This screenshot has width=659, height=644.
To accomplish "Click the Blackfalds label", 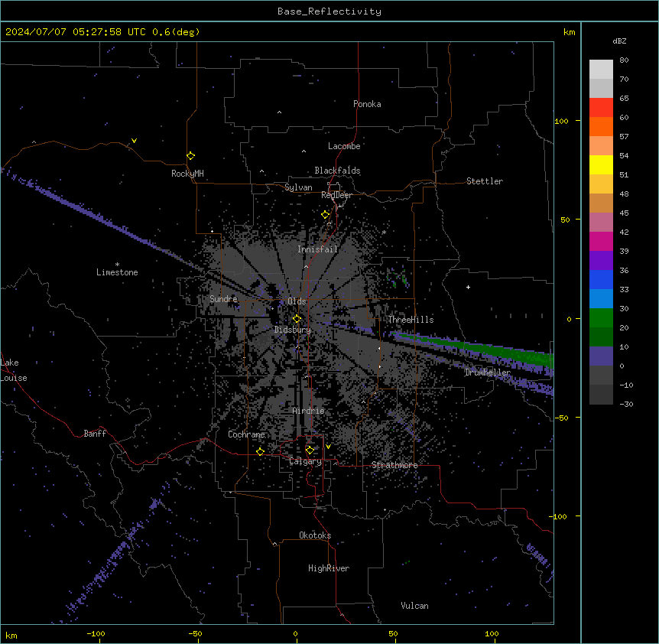I will 337,171.
